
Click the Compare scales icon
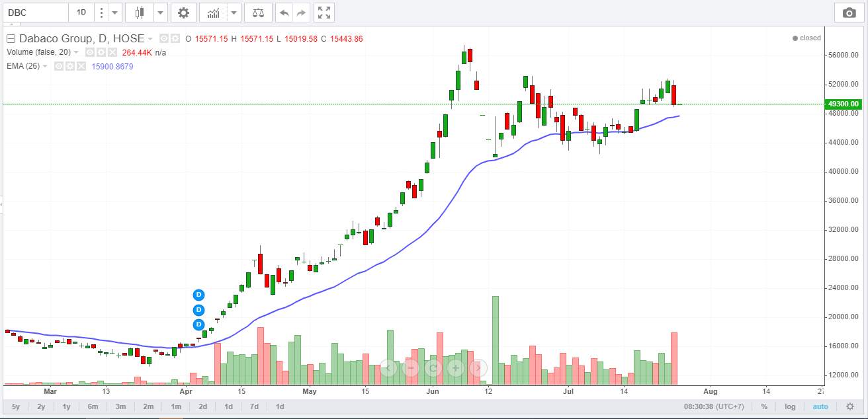[x=258, y=12]
